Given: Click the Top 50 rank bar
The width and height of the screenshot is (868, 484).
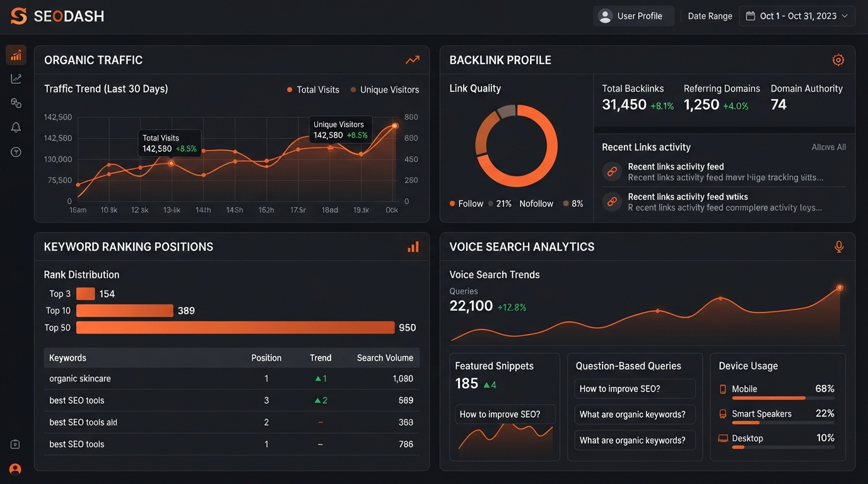Looking at the screenshot, I should pos(235,328).
